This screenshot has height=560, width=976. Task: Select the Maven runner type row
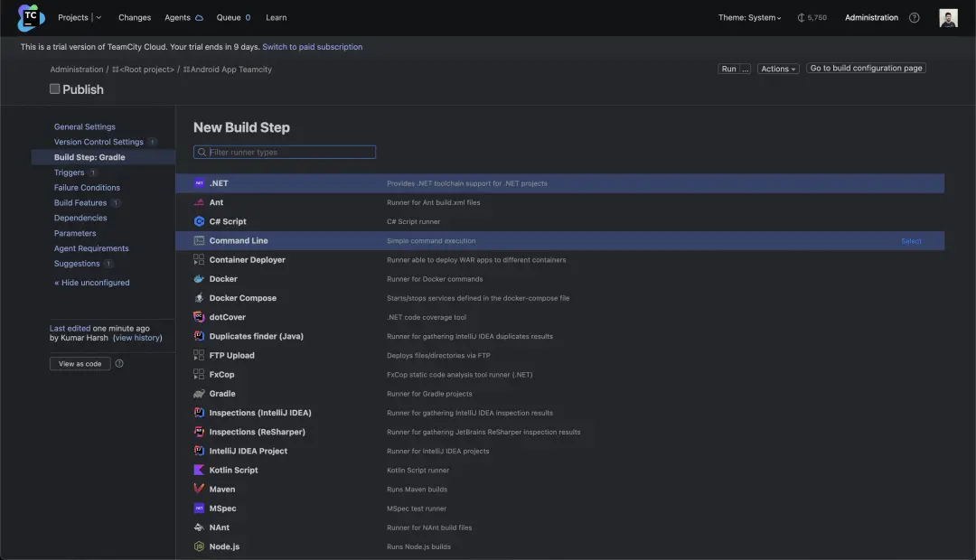559,489
